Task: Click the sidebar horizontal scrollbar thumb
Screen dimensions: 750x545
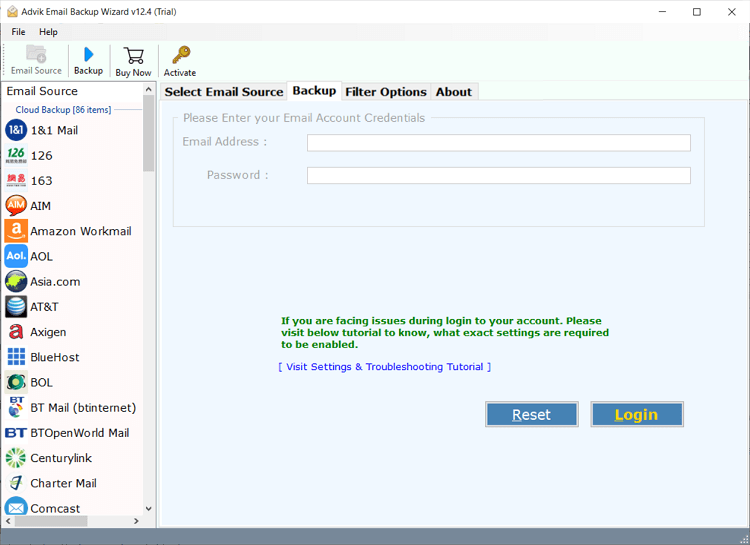Action: pos(51,521)
